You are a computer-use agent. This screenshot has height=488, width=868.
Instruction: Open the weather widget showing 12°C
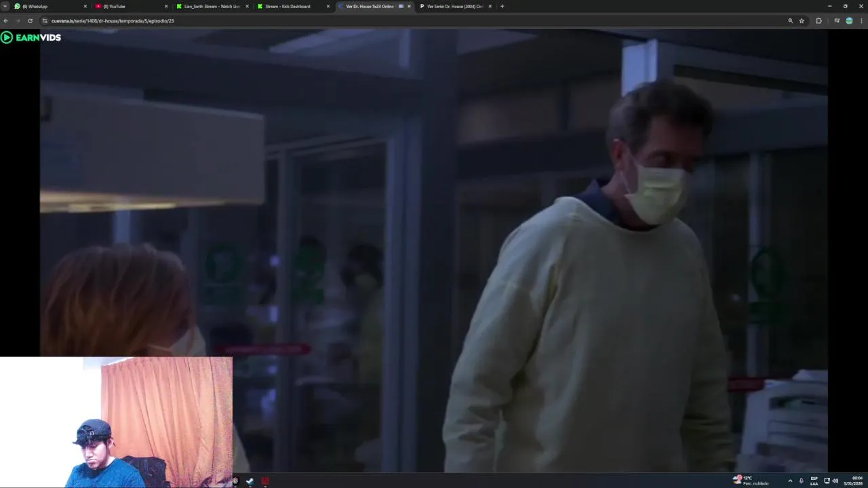[x=751, y=481]
